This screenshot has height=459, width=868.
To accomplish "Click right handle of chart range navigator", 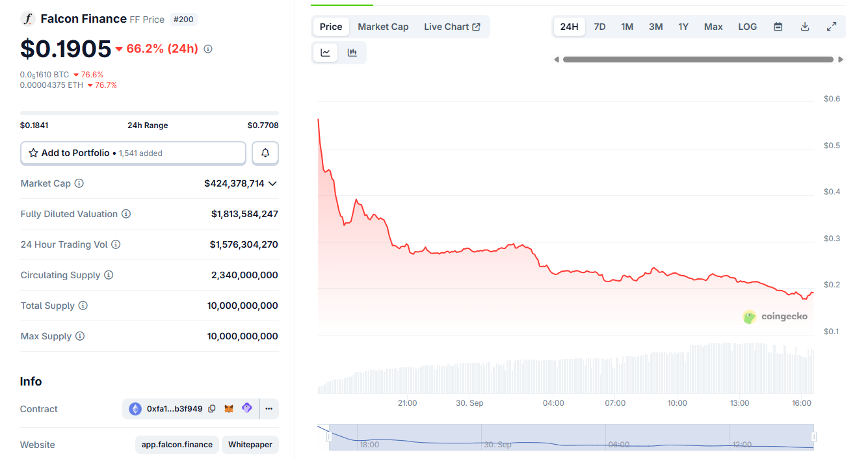I will [x=813, y=437].
